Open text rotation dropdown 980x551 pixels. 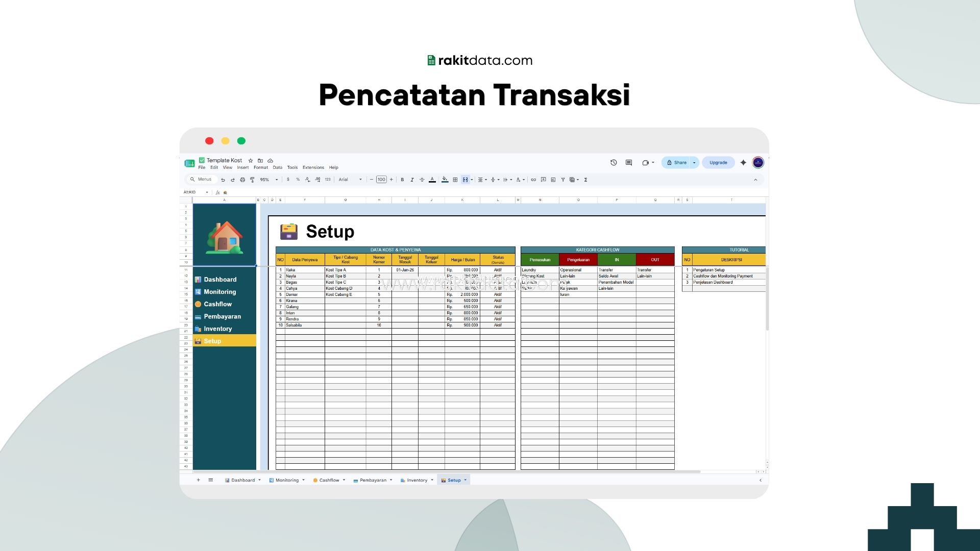click(521, 180)
